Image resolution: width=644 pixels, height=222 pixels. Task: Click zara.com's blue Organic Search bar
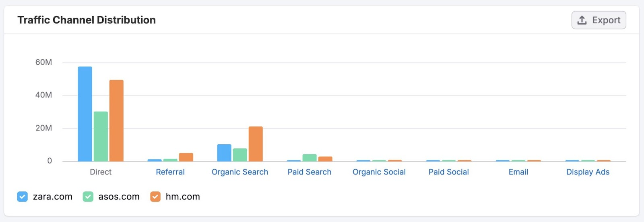tap(224, 153)
